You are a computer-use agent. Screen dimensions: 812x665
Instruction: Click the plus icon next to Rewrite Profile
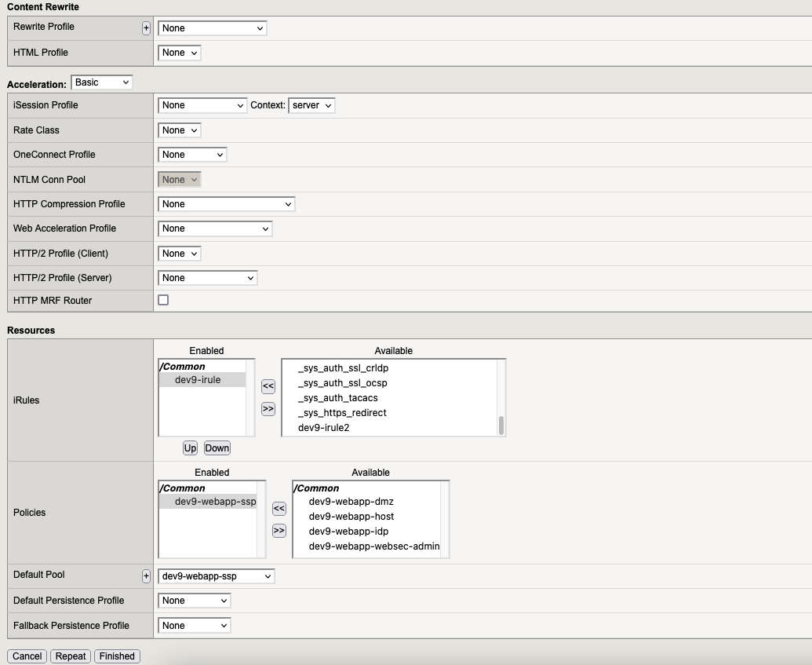coord(146,28)
